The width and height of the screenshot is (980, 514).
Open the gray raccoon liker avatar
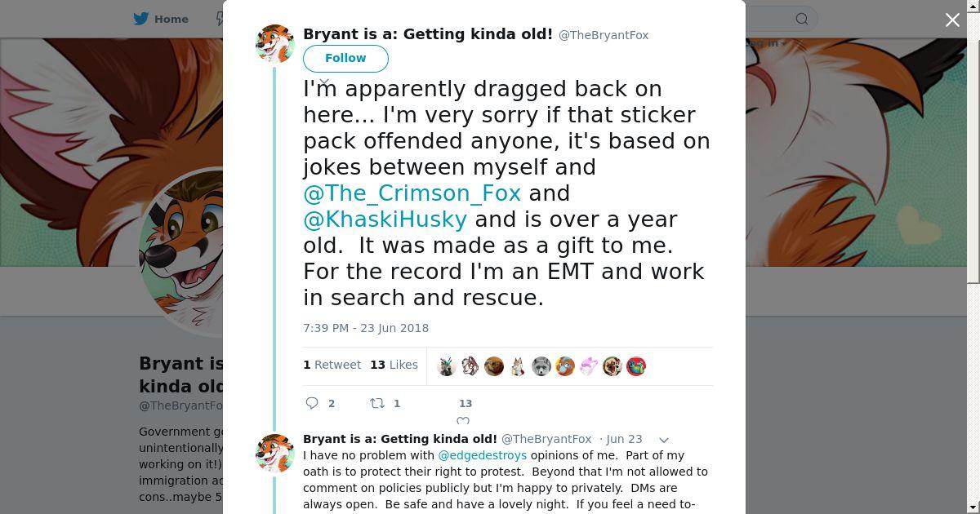click(x=541, y=366)
